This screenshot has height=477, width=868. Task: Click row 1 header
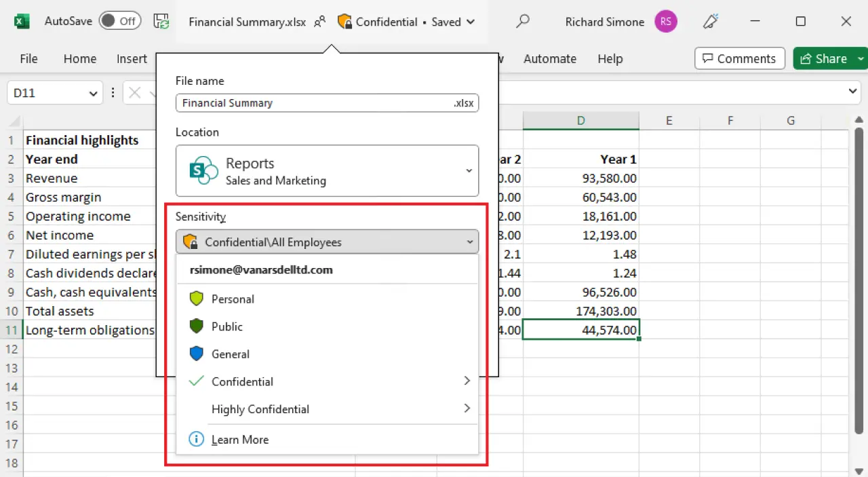(x=11, y=140)
